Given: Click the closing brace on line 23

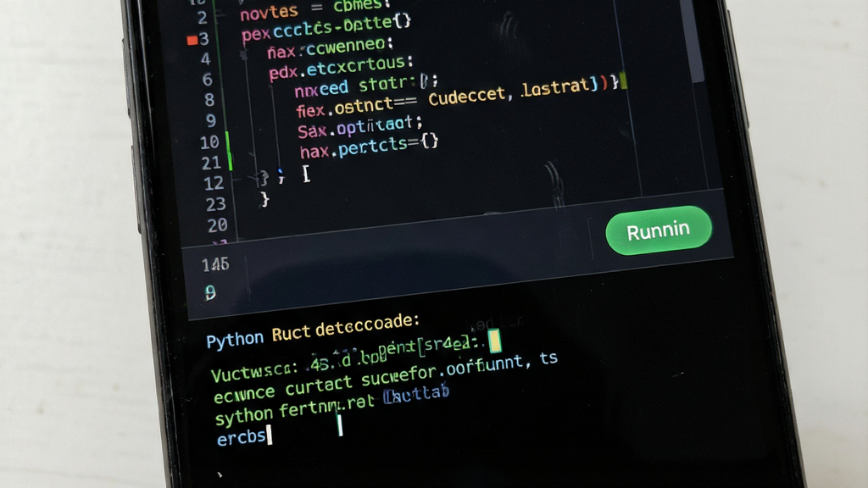Looking at the screenshot, I should coord(264,199).
